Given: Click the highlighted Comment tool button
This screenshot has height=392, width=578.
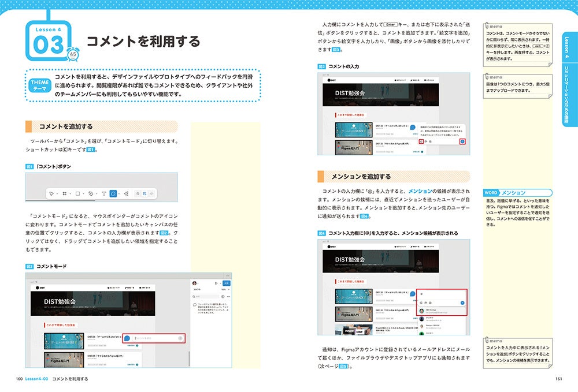Looking at the screenshot, I should [x=113, y=193].
